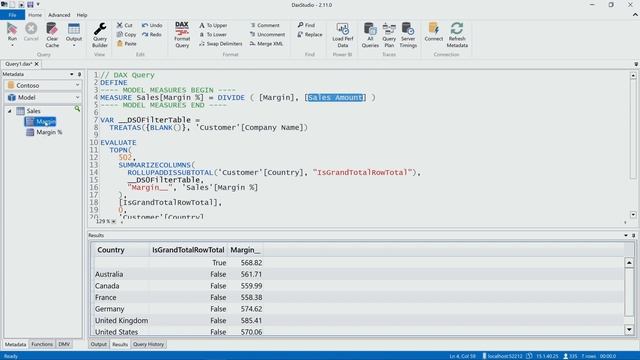The image size is (640, 360).
Task: Click the results scrollbar down arrow
Action: tap(629, 329)
